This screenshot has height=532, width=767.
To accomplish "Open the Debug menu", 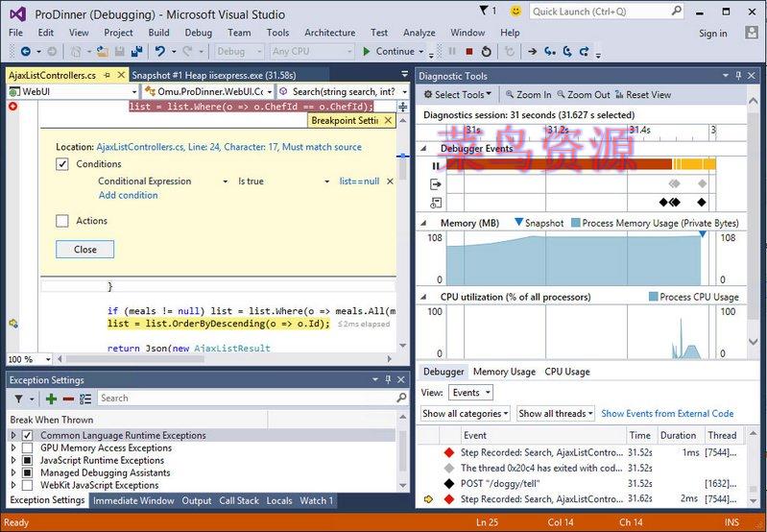I will click(x=198, y=33).
